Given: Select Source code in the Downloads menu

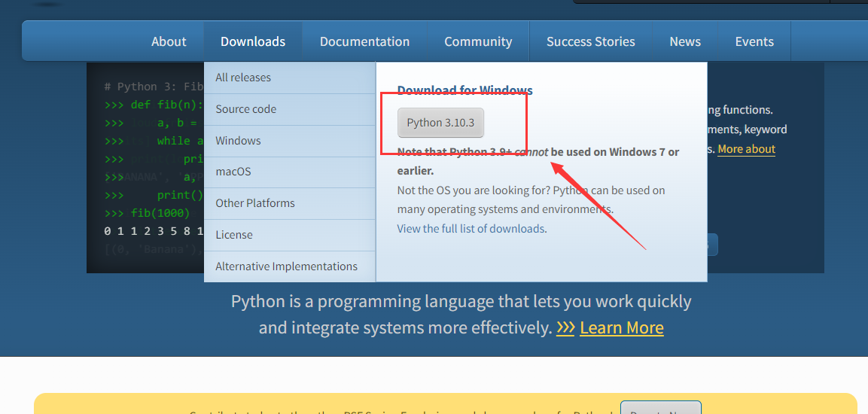Looking at the screenshot, I should [245, 109].
